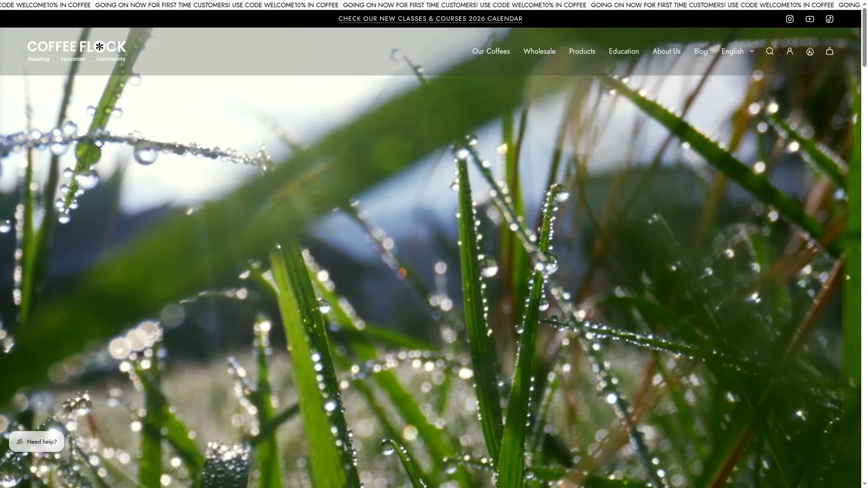Navigate to About Us
This screenshot has width=868, height=488.
coord(666,52)
